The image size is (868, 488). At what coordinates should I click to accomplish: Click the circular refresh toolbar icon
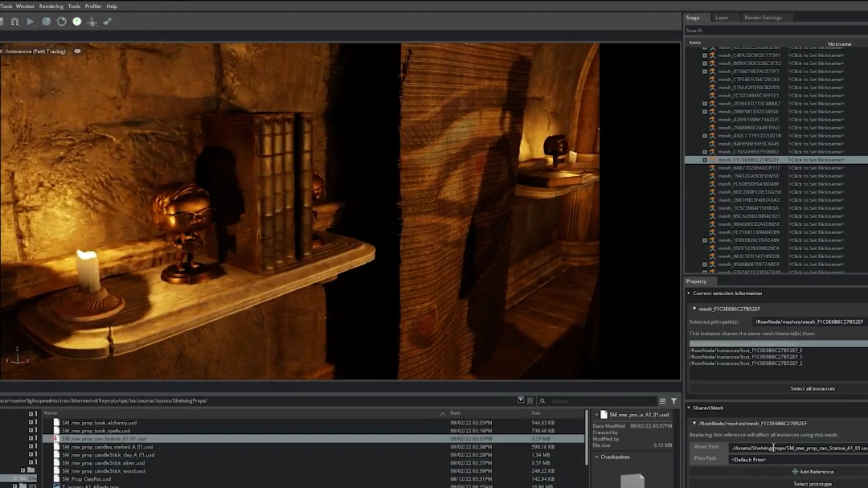click(x=62, y=22)
